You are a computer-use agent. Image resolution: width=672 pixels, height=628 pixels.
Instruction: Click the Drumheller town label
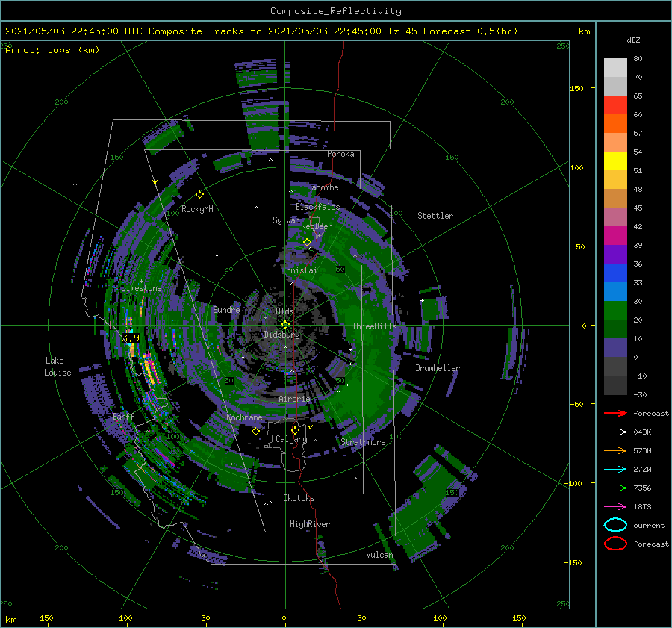[438, 368]
